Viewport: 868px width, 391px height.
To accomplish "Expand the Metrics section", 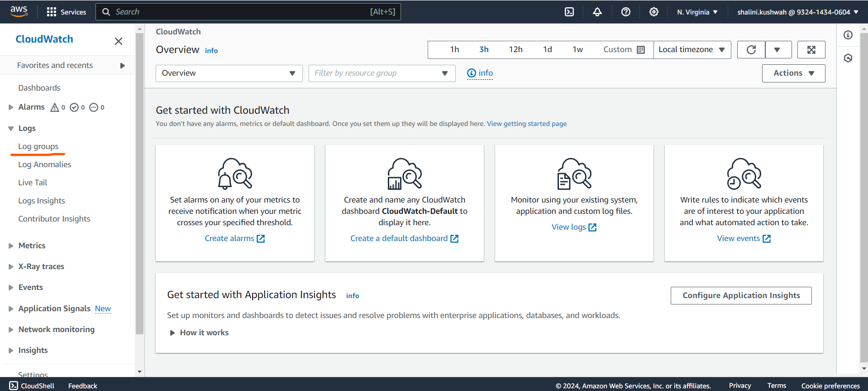I will tap(11, 246).
